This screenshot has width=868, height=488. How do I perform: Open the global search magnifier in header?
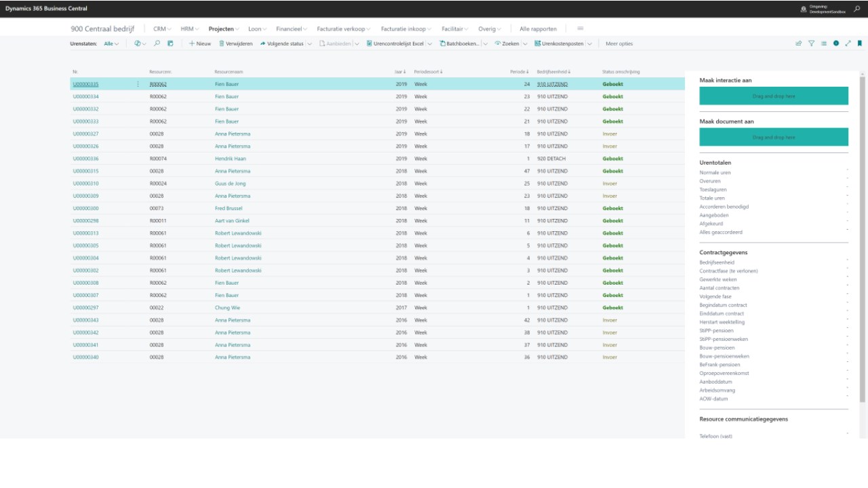point(857,9)
